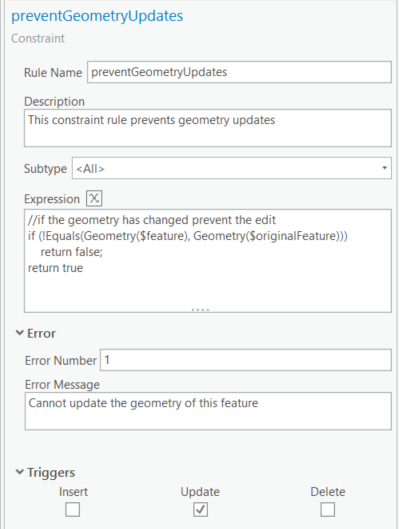Grab the Expression box resize grip dots
Screen dimensions: 399x529
200,309
